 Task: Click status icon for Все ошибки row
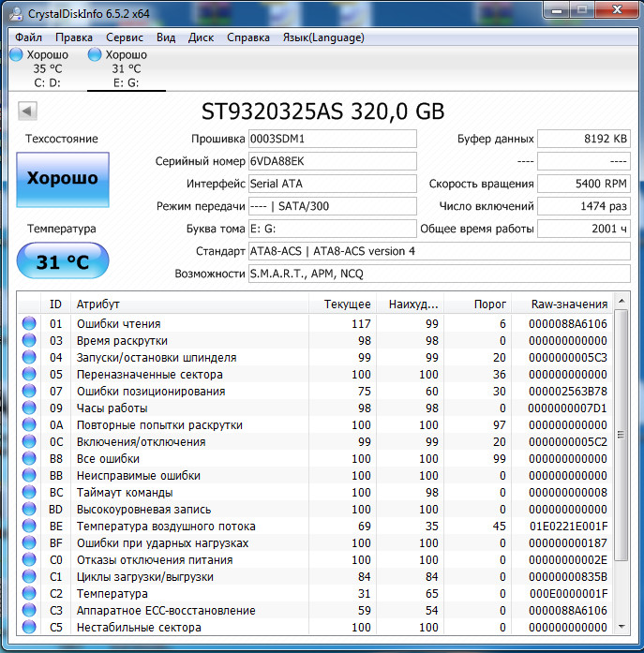(x=29, y=458)
